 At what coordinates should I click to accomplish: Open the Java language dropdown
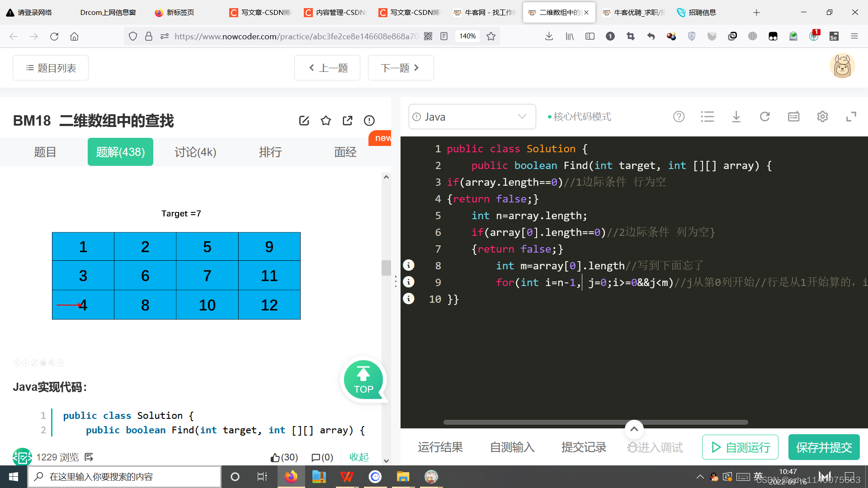pyautogui.click(x=472, y=117)
